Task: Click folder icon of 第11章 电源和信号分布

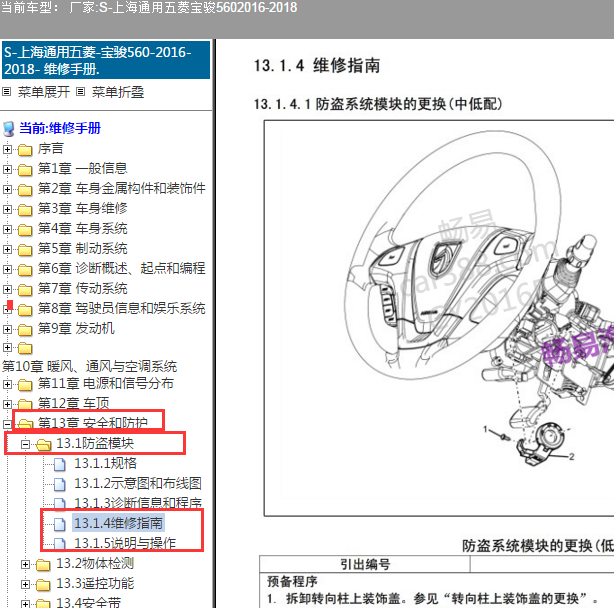Action: 25,384
